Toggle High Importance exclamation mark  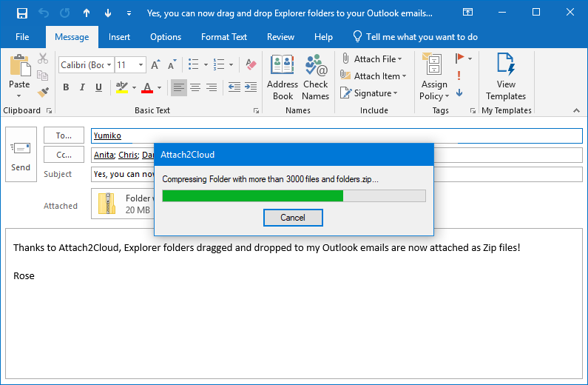pos(459,76)
